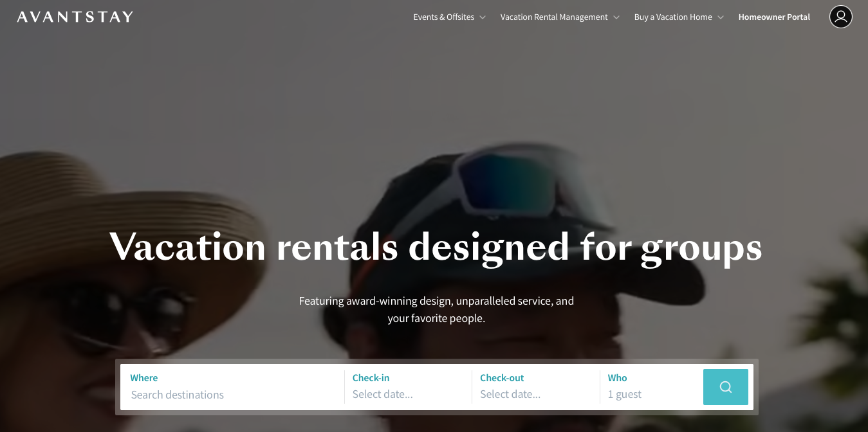
Task: Click the Check-in label
Action: [x=371, y=378]
